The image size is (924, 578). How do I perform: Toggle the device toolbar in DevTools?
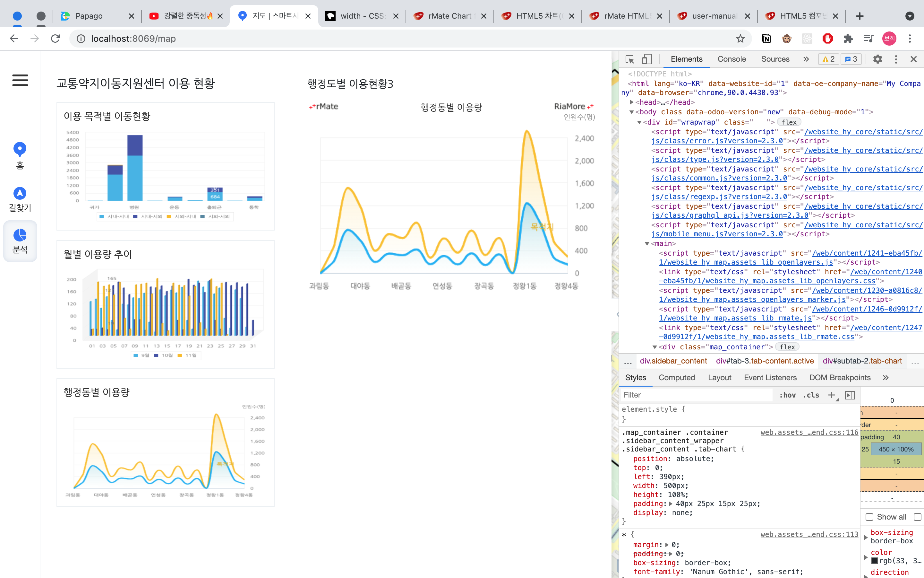647,59
